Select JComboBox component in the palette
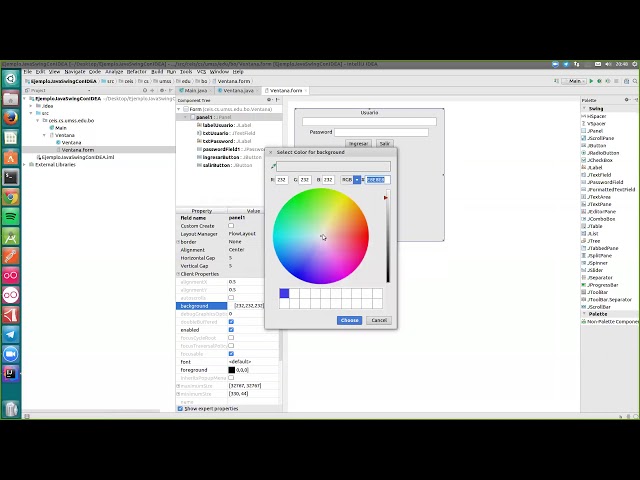This screenshot has height=480, width=640. click(598, 219)
